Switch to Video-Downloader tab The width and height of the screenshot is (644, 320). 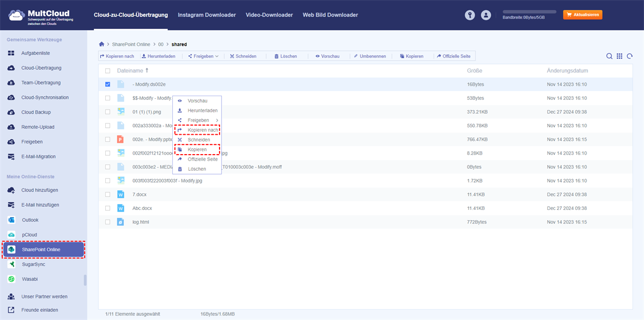click(x=269, y=15)
